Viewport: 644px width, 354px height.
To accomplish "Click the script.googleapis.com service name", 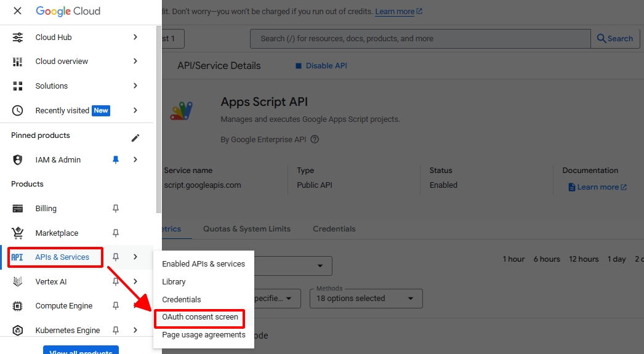I will 203,185.
